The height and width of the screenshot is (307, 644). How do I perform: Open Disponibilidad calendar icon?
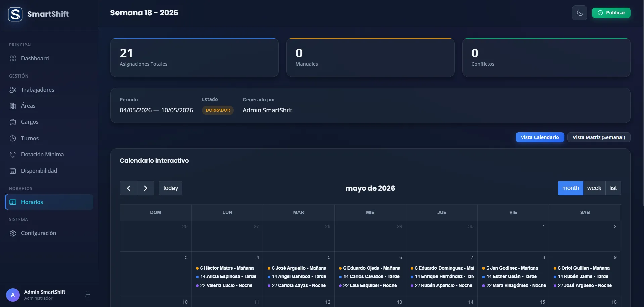[13, 171]
